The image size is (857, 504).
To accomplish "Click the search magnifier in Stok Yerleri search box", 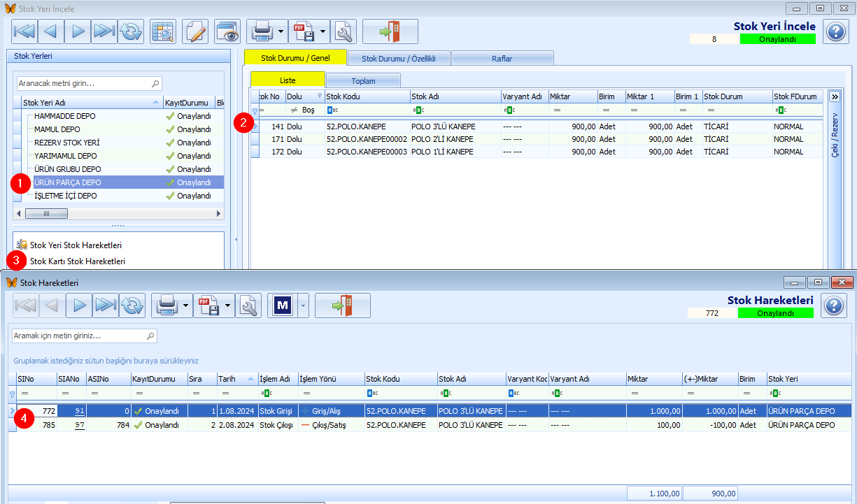I will (155, 83).
